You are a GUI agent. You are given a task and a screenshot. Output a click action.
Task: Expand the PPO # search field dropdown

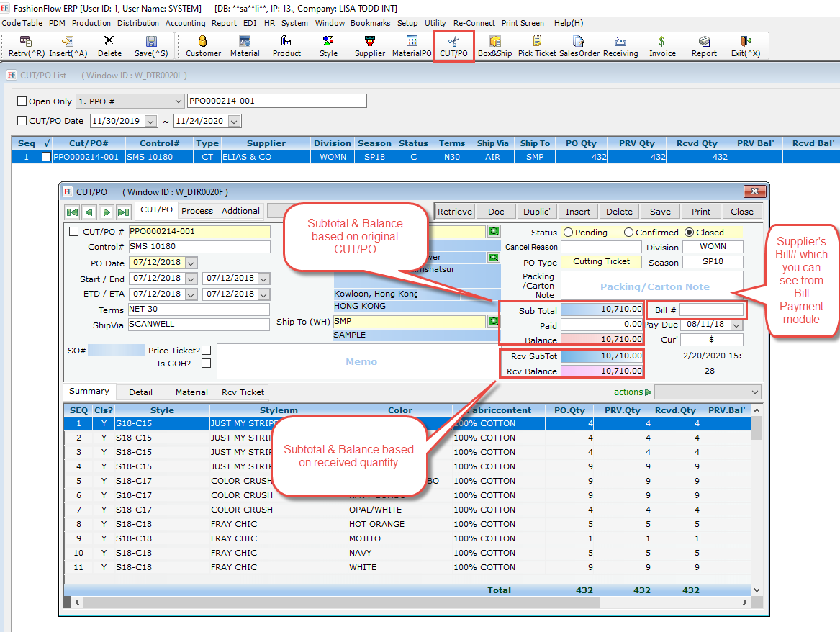(179, 101)
